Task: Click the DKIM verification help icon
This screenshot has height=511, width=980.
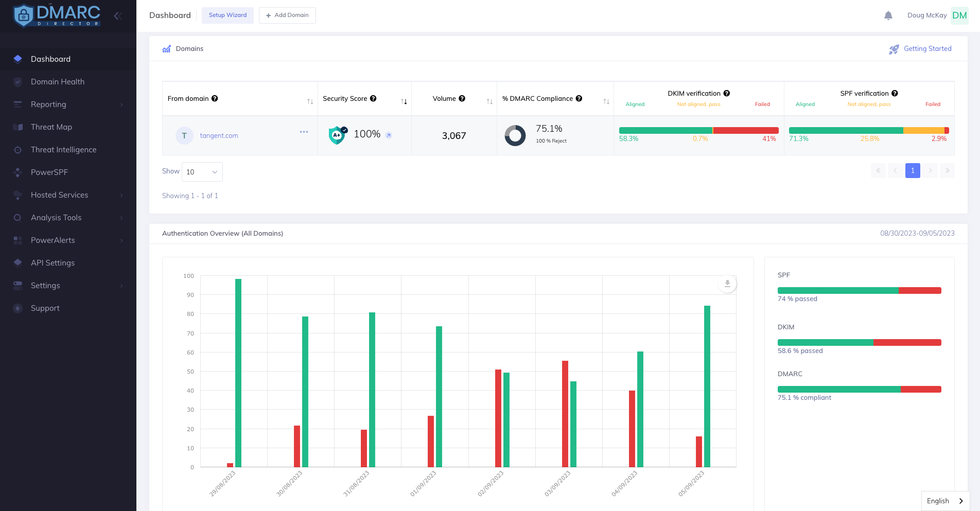Action: pos(726,93)
